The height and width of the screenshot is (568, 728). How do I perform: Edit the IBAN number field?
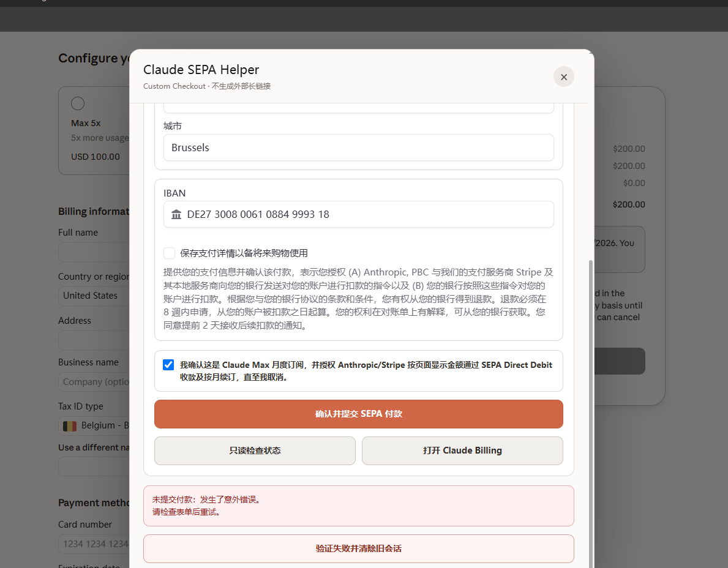pos(358,214)
